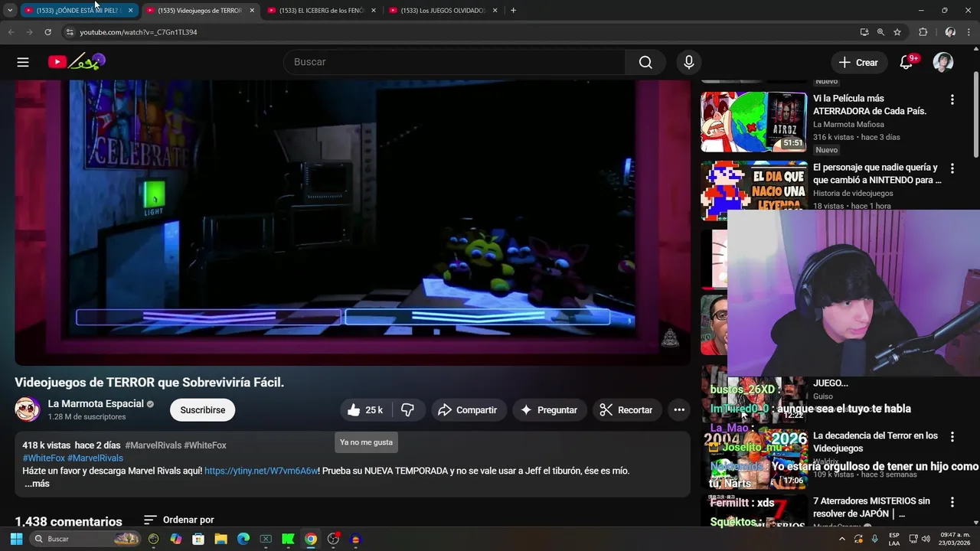Open the 'Crear' menu
This screenshot has width=980, height=551.
[858, 62]
